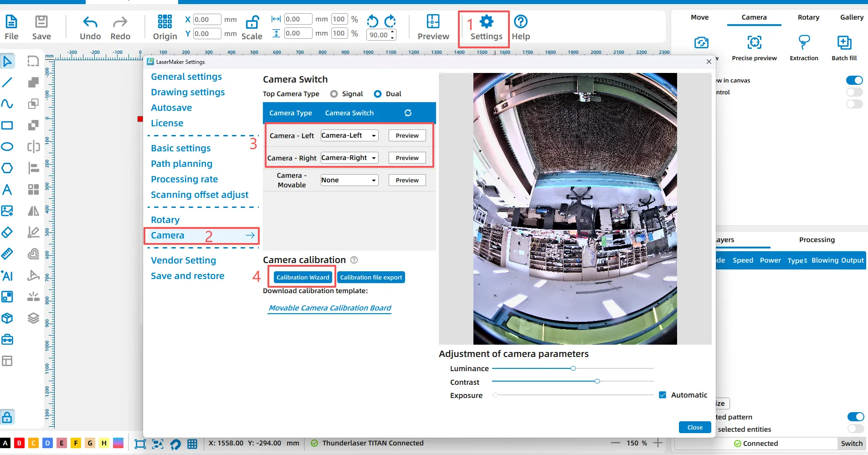
Task: Expand the Camera - Right dropdown
Action: click(x=349, y=158)
